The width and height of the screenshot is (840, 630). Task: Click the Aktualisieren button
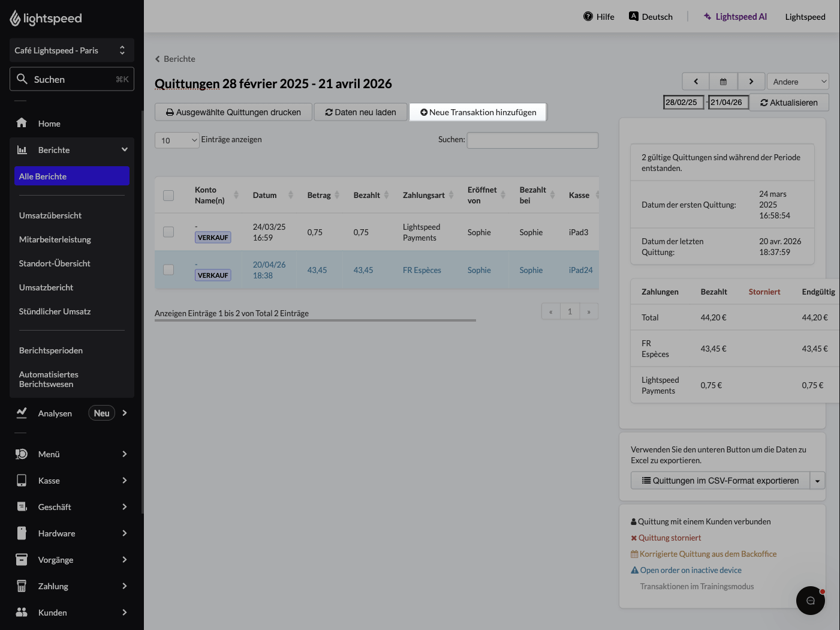click(789, 103)
